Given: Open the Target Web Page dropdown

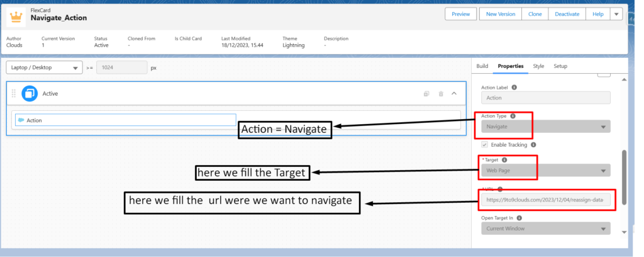Looking at the screenshot, I should [x=546, y=170].
